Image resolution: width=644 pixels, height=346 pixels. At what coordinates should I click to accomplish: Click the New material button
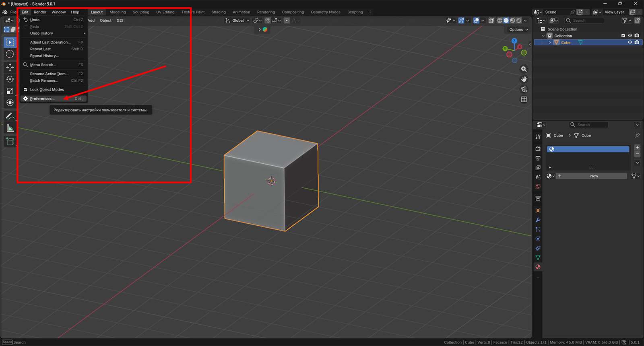click(x=594, y=176)
